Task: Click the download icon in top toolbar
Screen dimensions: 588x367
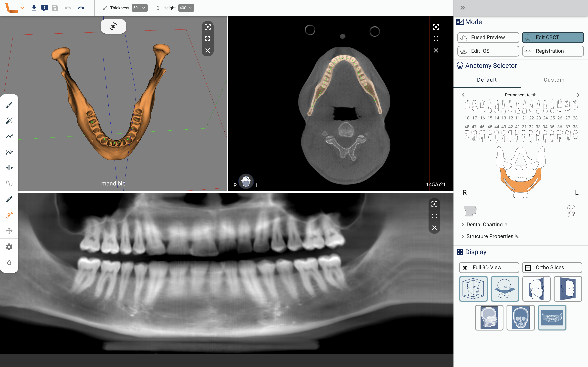Action: pyautogui.click(x=34, y=8)
